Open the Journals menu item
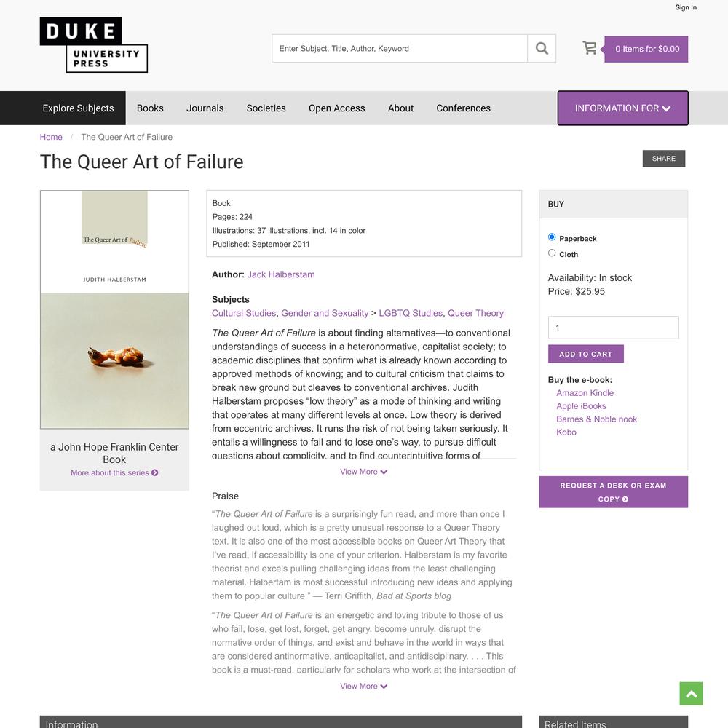Viewport: 728px width, 728px height. click(205, 108)
